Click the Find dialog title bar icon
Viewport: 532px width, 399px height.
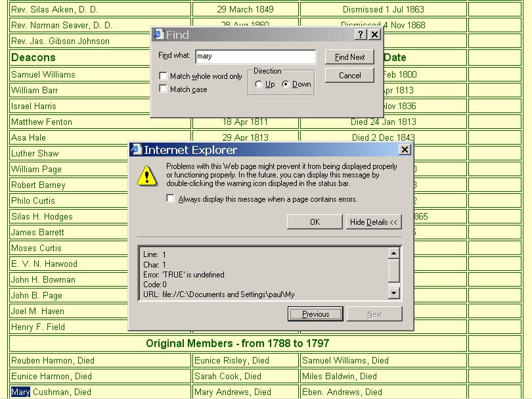(158, 34)
